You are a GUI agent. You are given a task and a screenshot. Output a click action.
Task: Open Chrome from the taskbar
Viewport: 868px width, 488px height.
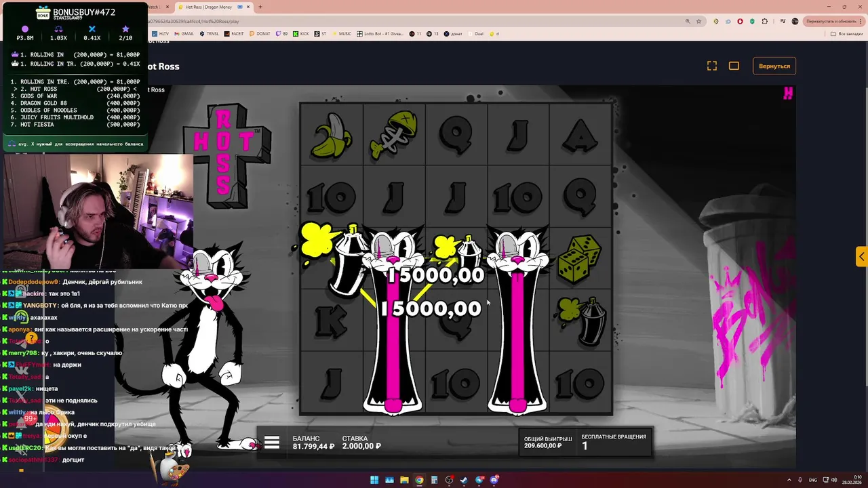(x=419, y=480)
